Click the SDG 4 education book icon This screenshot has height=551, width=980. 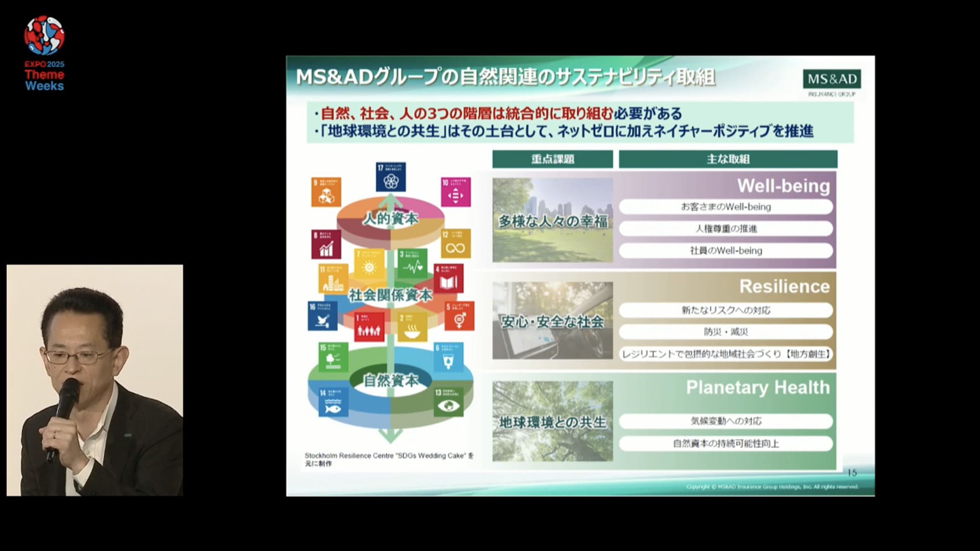448,278
